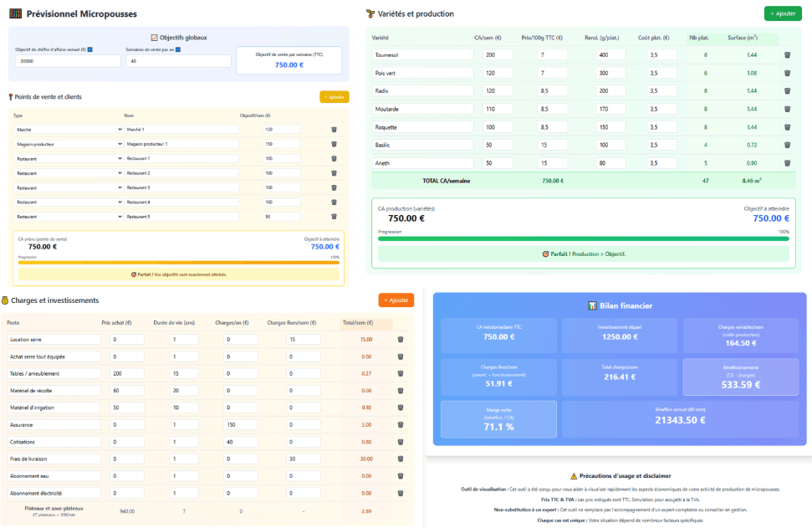Edit Tournesol's CA/sem value field
Viewport: 812px width, 528px height.
[x=498, y=55]
